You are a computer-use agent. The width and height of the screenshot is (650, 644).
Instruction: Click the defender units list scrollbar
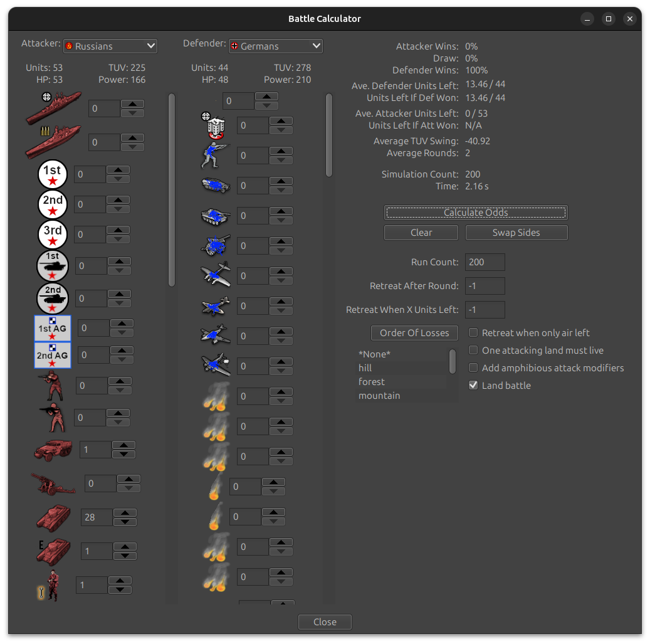(329, 135)
